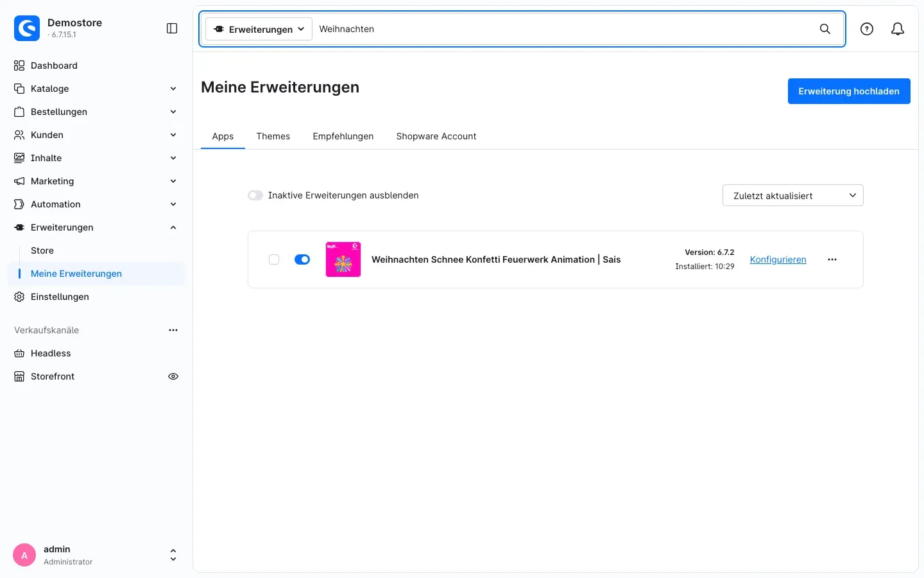Expand the Bestellungen menu chevron
Viewport: 924px width, 578px height.
pyautogui.click(x=173, y=112)
